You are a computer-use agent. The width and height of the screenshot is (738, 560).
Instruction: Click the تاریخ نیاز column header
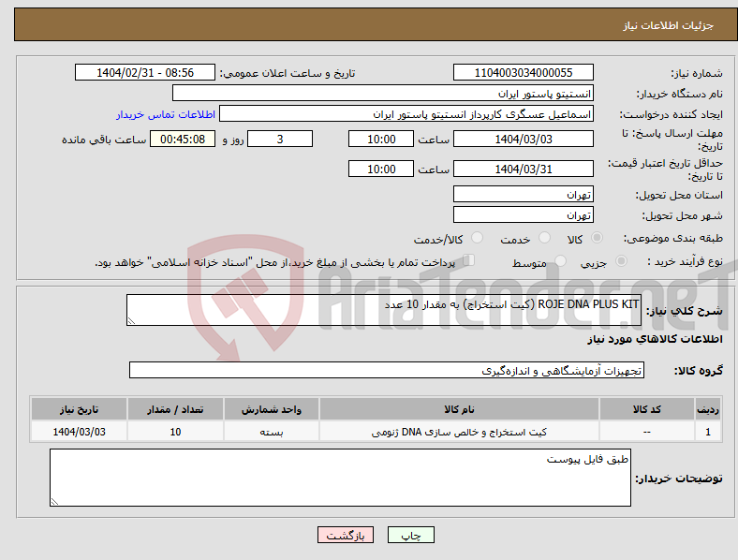pos(79,409)
